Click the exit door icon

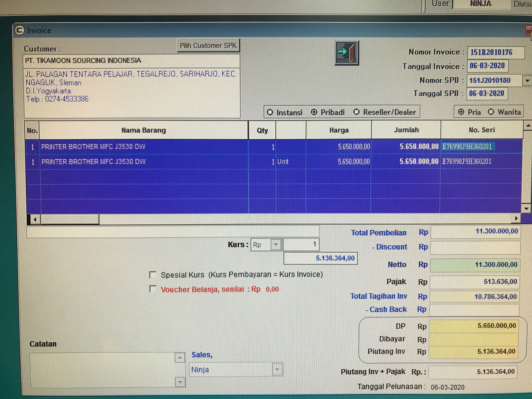click(x=347, y=53)
